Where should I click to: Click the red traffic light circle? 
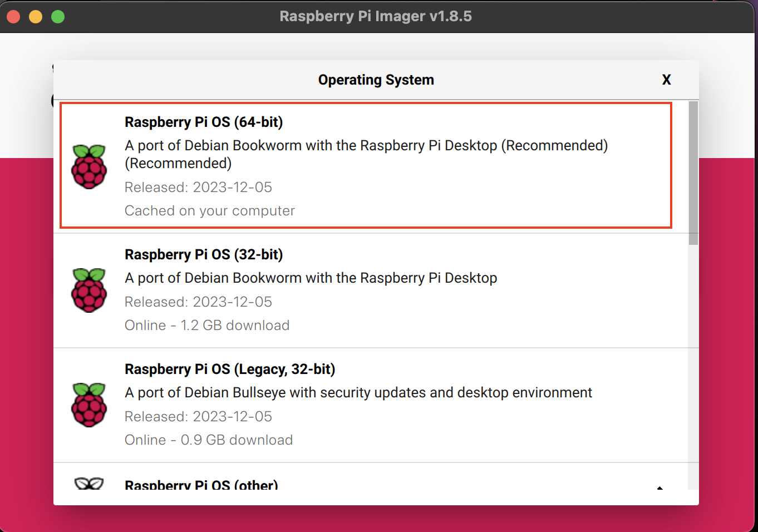pos(13,16)
